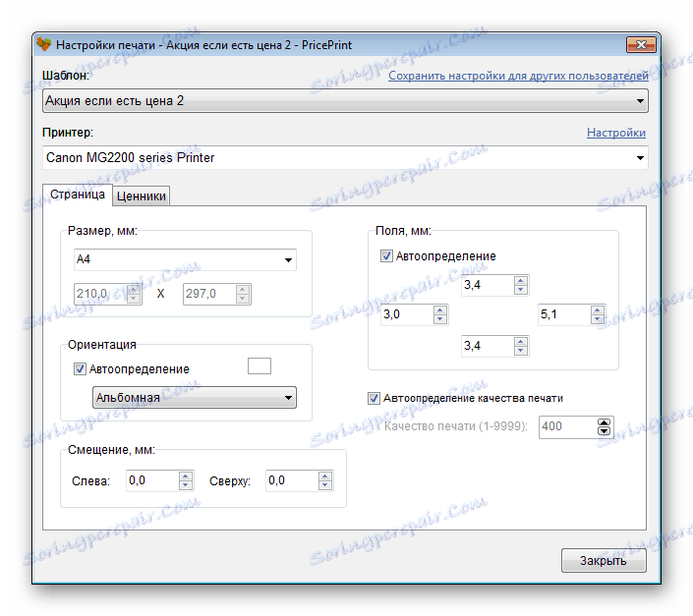The width and height of the screenshot is (693, 616).
Task: Increase the top margin 3,4 value
Action: (x=521, y=280)
